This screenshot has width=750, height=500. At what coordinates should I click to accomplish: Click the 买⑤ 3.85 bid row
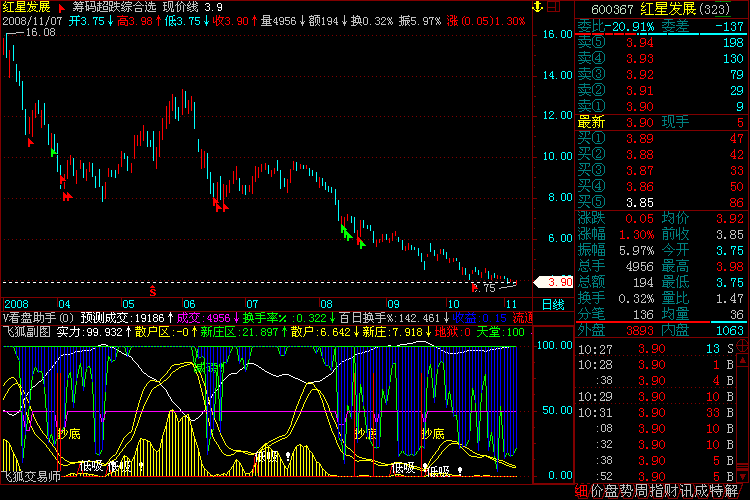click(x=661, y=203)
